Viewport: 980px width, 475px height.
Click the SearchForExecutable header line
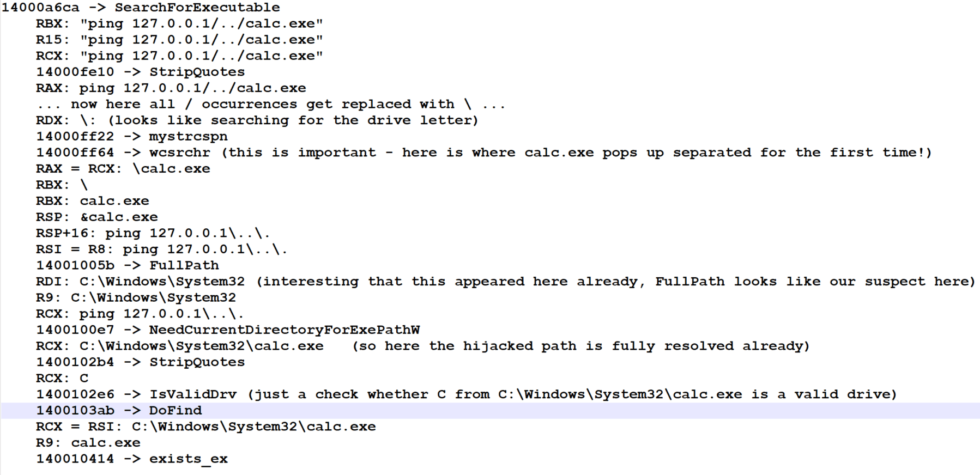point(141,8)
